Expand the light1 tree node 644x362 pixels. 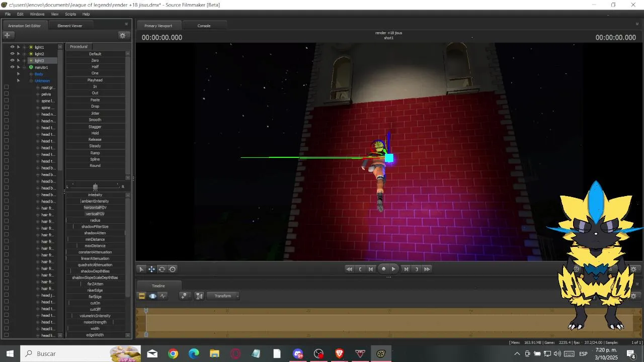pos(24,47)
